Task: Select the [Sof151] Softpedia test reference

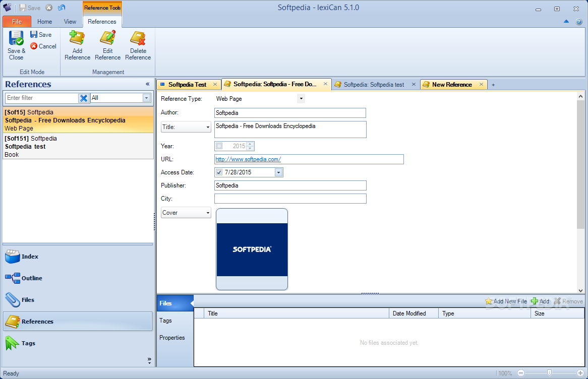Action: (x=78, y=146)
